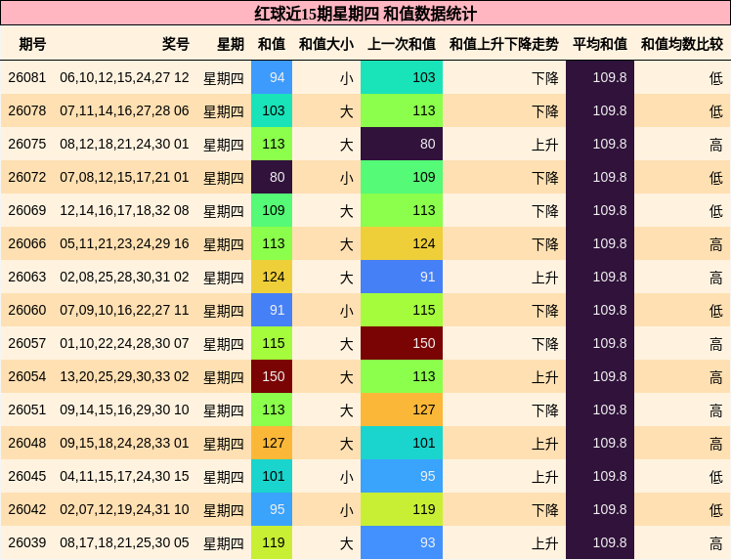Click the blue 94 sum cell for 26081
The width and height of the screenshot is (731, 560).
point(272,77)
